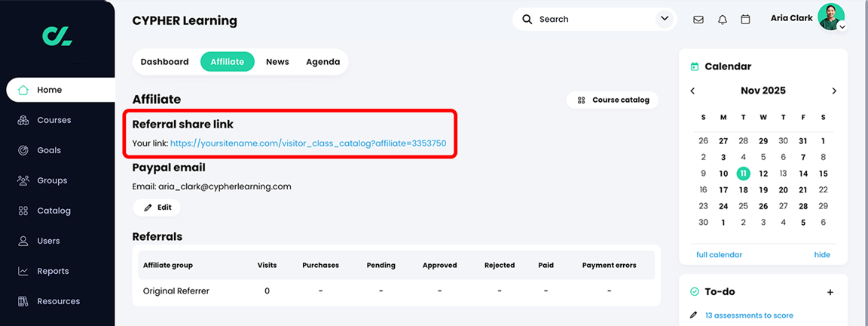This screenshot has width=868, height=326.
Task: Expand the search options dropdown arrow
Action: 664,20
